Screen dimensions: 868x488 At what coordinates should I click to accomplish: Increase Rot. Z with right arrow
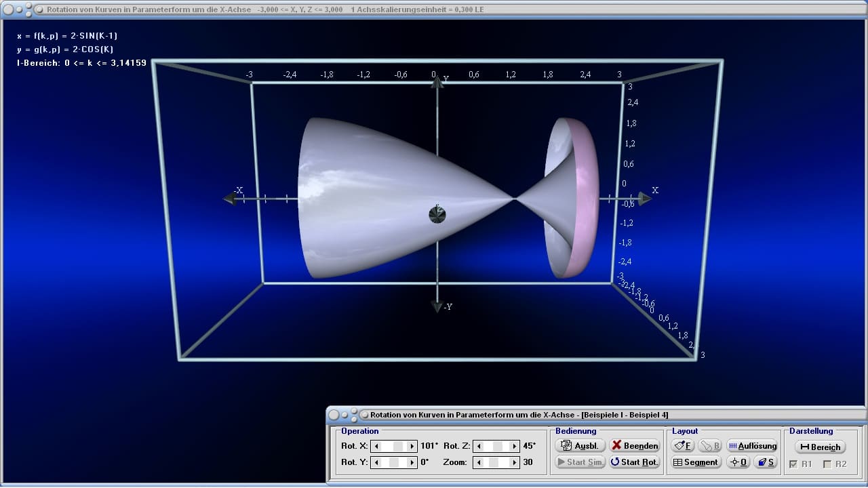click(x=515, y=446)
